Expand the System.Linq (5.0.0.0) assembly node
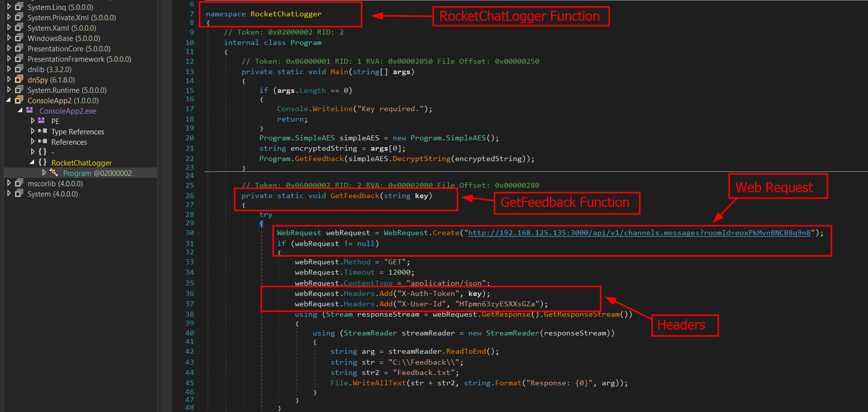This screenshot has width=868, height=412. (9, 7)
